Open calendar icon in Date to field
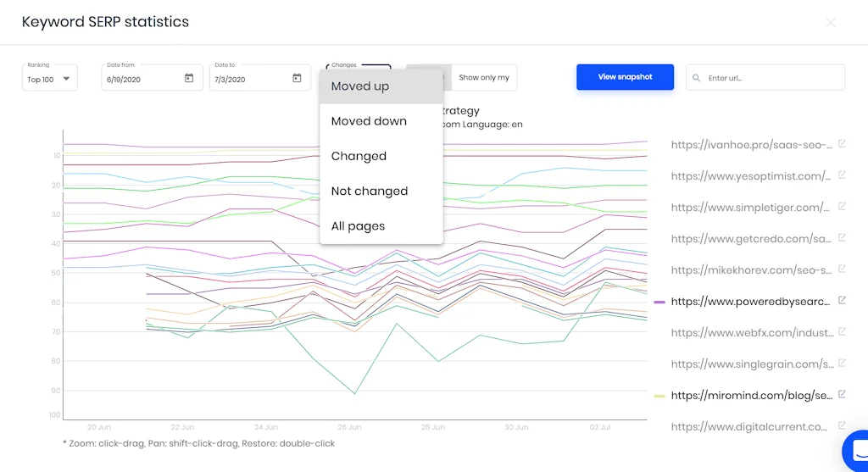868x472 pixels. 297,78
